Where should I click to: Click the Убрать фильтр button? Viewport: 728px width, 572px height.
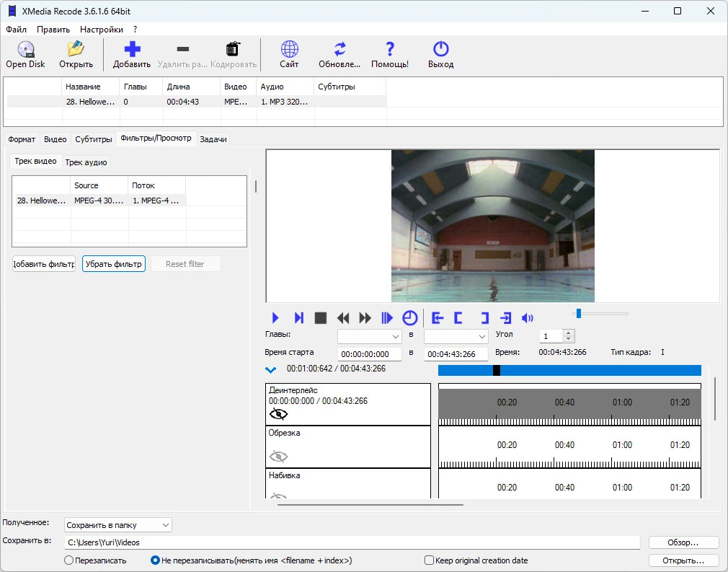point(114,264)
